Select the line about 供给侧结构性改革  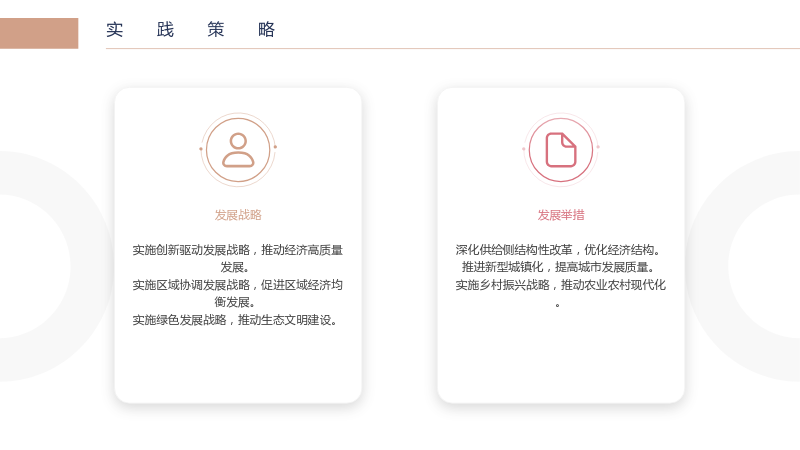point(558,249)
